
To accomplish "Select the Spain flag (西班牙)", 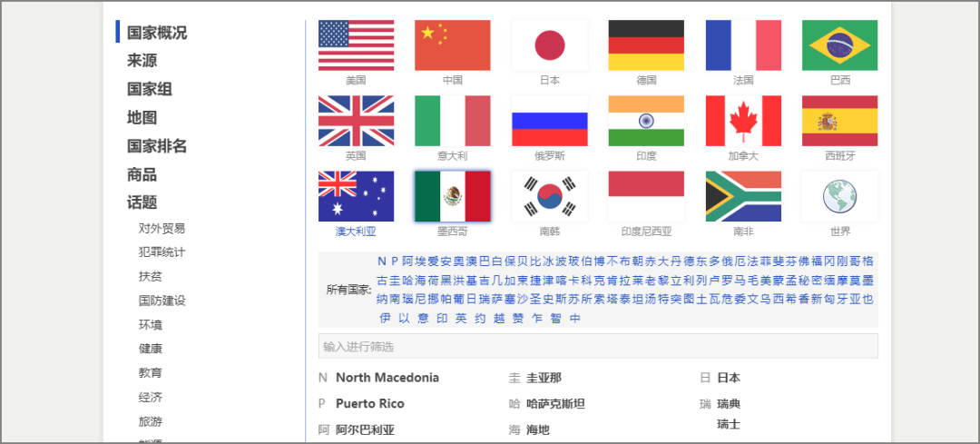I will (840, 121).
